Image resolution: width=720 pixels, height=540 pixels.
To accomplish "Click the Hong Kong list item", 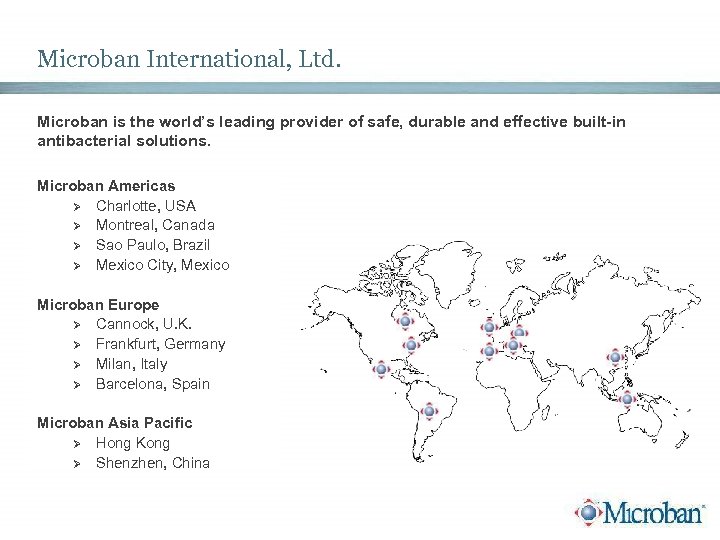I will click(133, 443).
